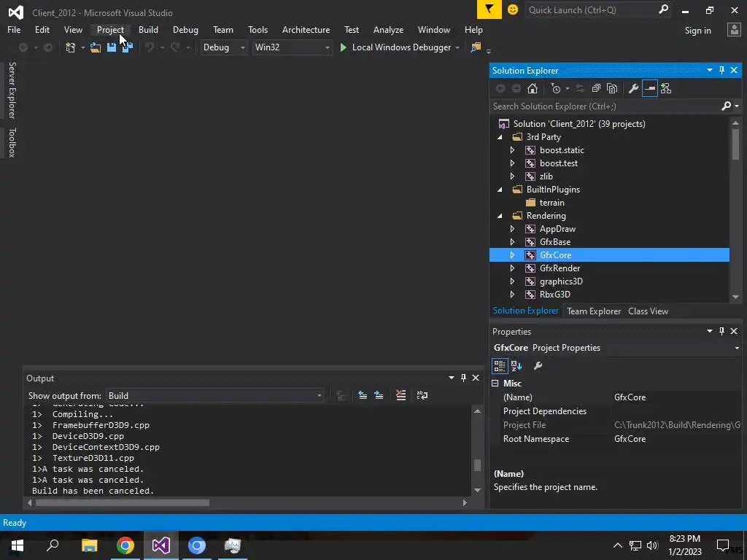Collapse the 3rd Party folder
The image size is (747, 560).
point(500,137)
